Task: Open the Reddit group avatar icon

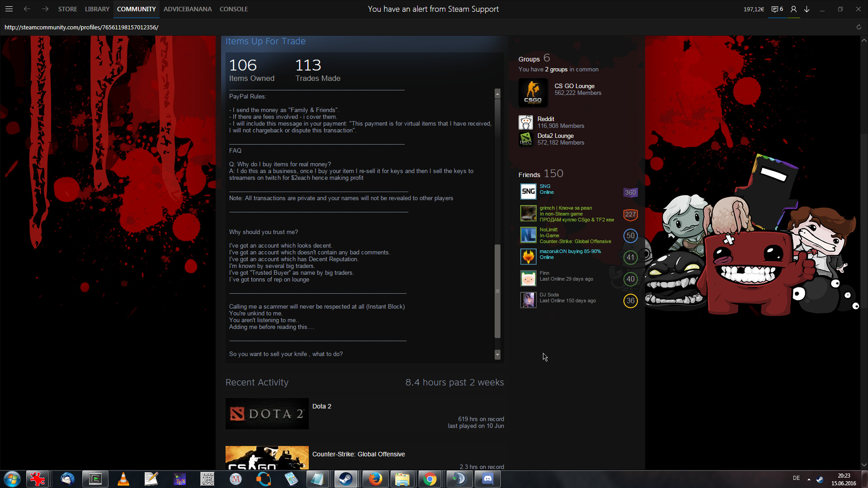Action: (526, 122)
